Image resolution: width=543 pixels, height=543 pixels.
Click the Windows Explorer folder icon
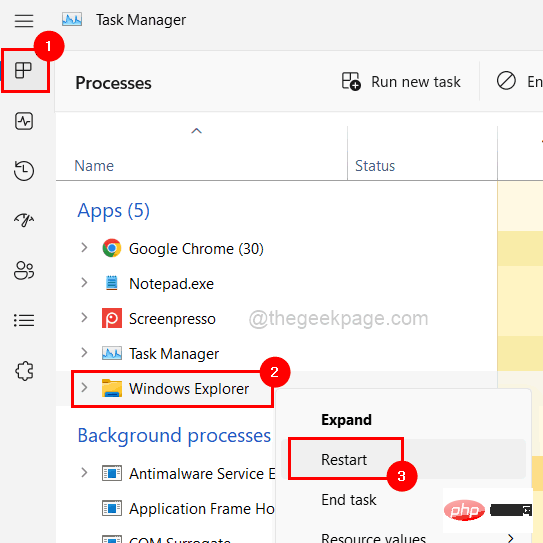point(112,388)
